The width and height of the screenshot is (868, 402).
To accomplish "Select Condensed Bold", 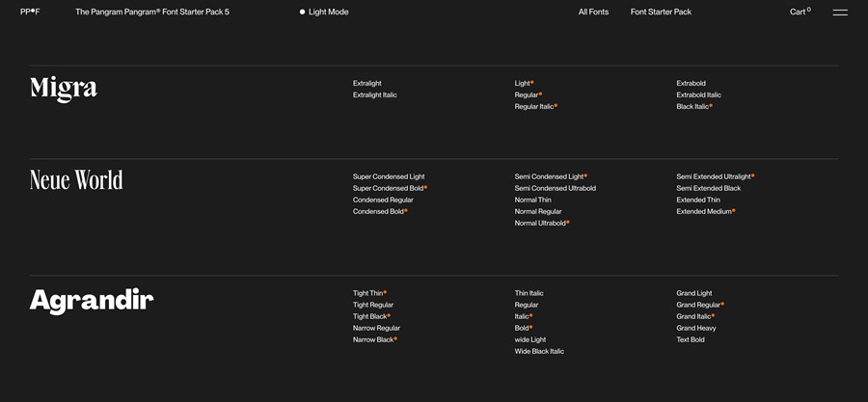I will point(378,212).
